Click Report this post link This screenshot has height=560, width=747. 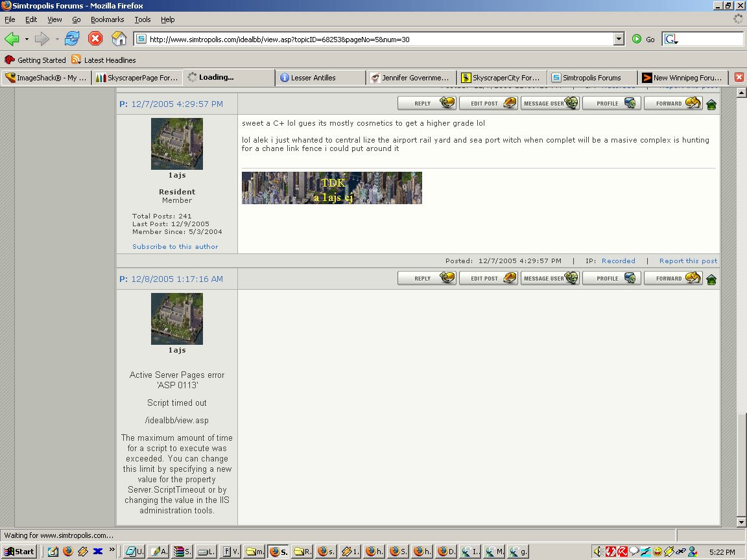point(688,261)
